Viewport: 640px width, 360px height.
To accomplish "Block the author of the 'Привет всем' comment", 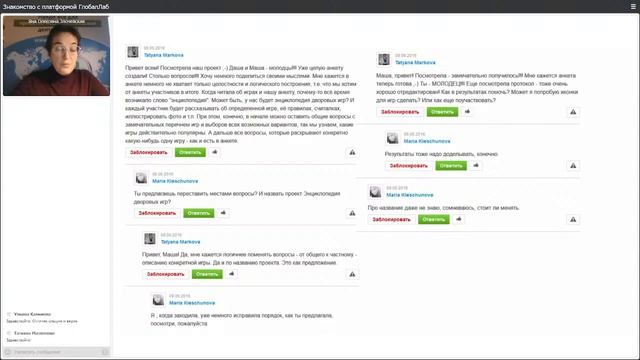I will [149, 152].
